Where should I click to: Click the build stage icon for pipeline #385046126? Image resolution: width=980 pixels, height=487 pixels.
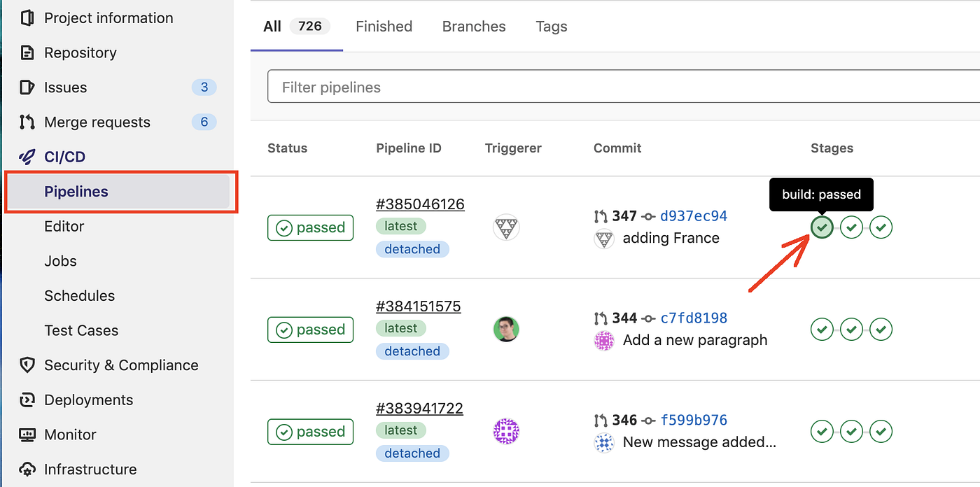(x=822, y=227)
